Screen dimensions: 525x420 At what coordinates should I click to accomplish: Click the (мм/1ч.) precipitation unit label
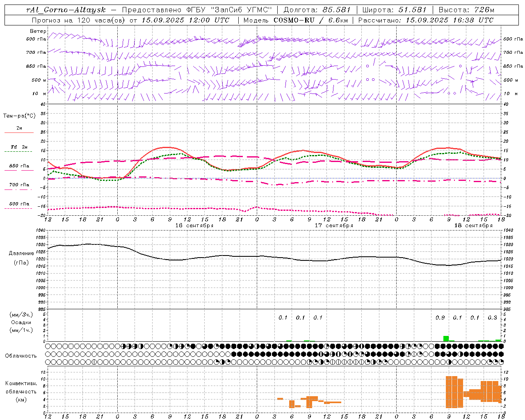point(21,330)
